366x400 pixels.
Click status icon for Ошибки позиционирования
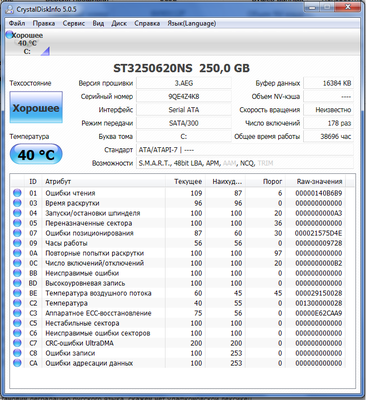[x=17, y=233]
